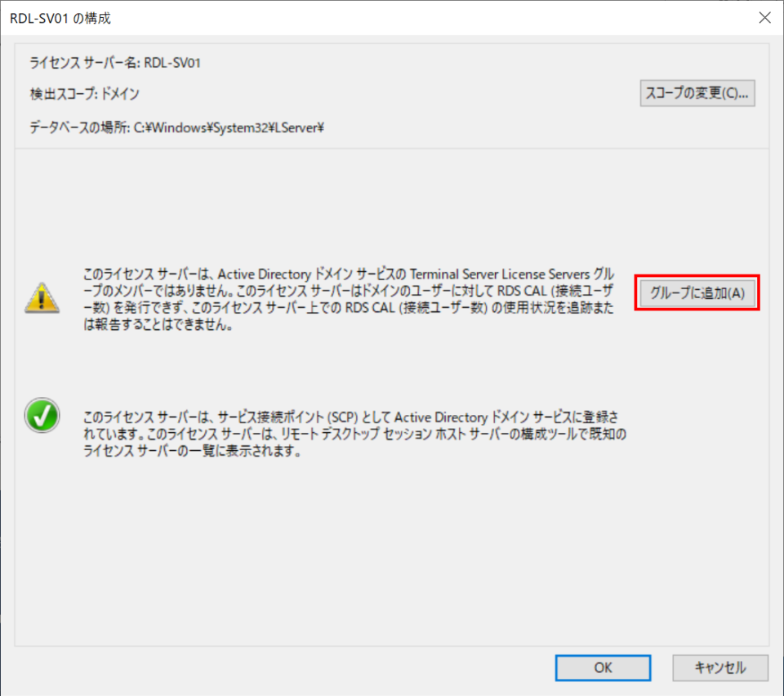Click the グループに追加(A) button
This screenshot has width=784, height=696.
[697, 292]
